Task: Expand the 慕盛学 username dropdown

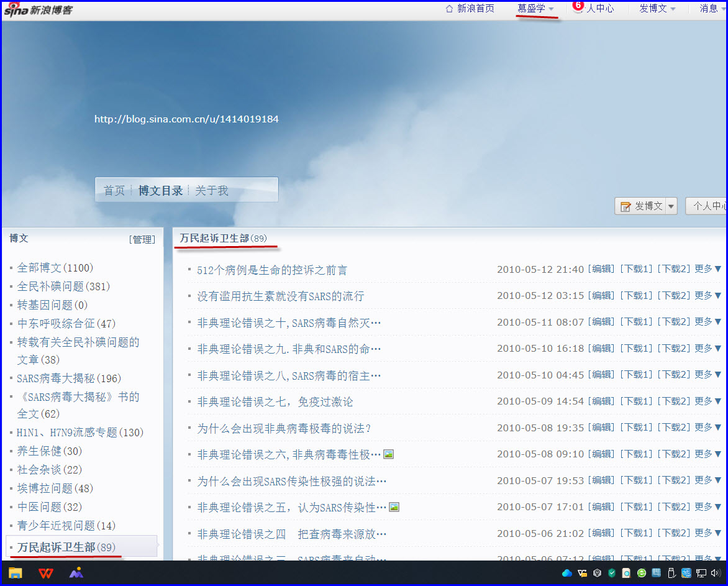Action: (x=551, y=9)
